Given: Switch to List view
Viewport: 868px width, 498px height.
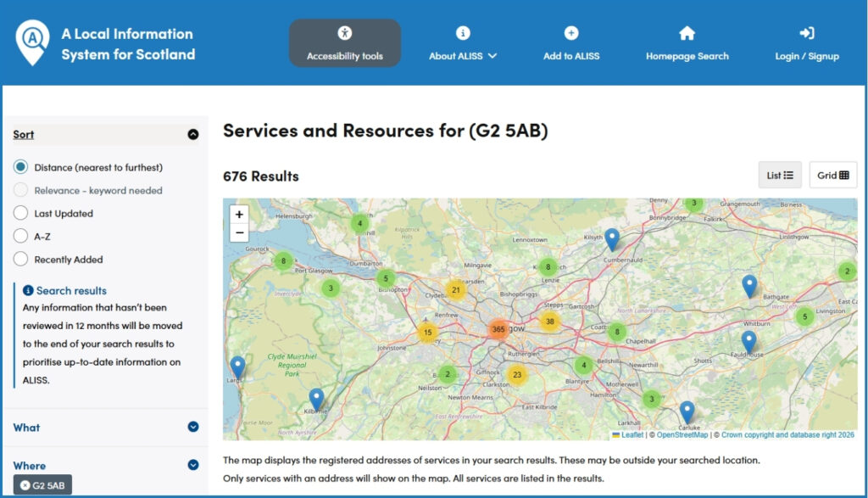Looking at the screenshot, I should (x=779, y=175).
